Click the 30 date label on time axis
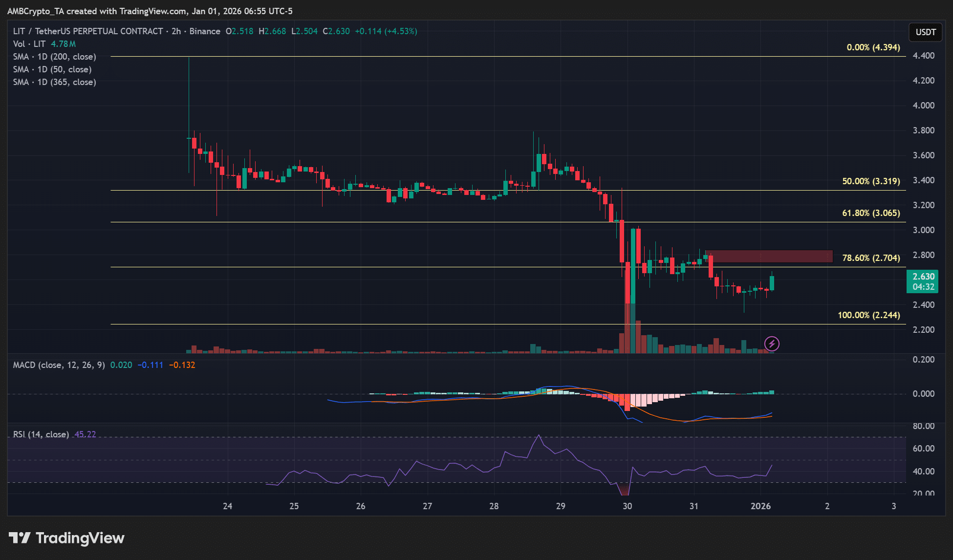This screenshot has width=953, height=560. (627, 506)
